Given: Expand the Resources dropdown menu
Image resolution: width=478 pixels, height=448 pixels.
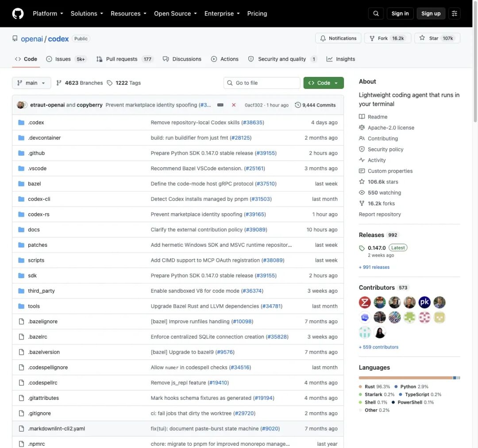Looking at the screenshot, I should (x=128, y=14).
